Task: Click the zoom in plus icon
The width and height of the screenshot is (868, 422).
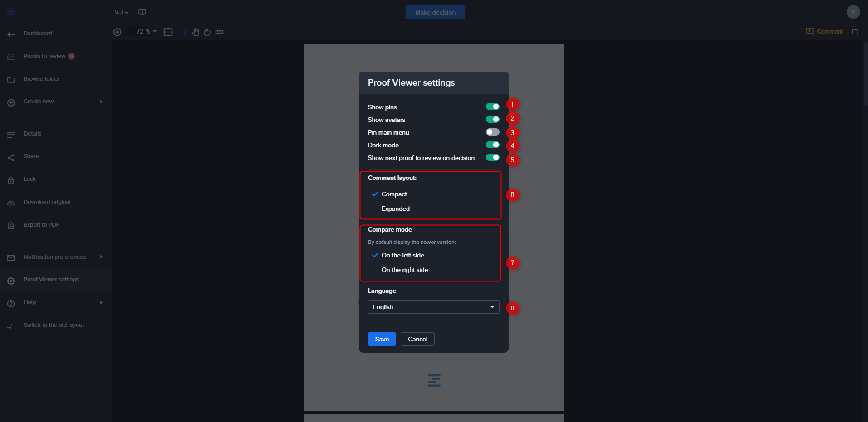Action: [118, 32]
